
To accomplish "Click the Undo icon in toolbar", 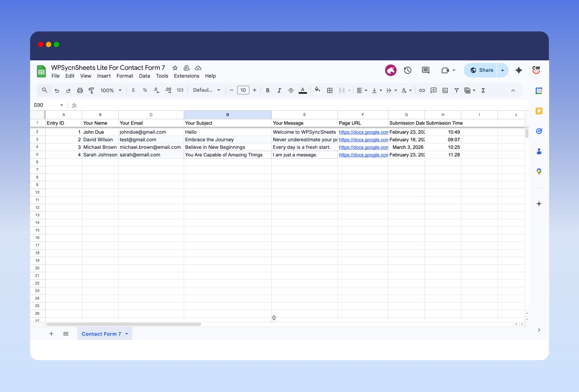I will point(57,90).
